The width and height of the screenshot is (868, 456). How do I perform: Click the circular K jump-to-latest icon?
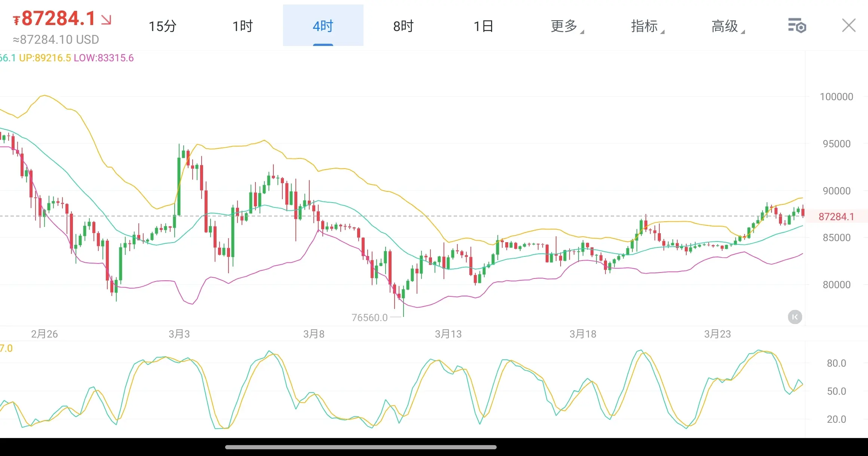795,317
